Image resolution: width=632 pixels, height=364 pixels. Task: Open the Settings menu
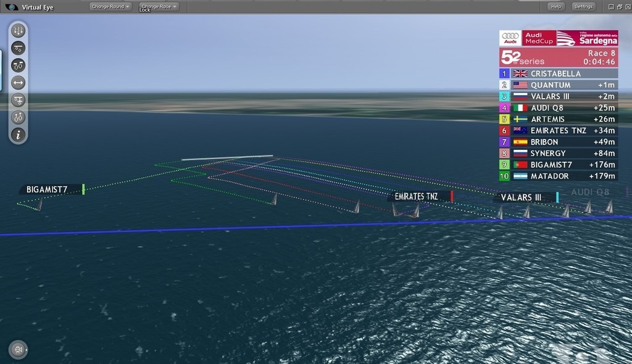click(x=583, y=6)
